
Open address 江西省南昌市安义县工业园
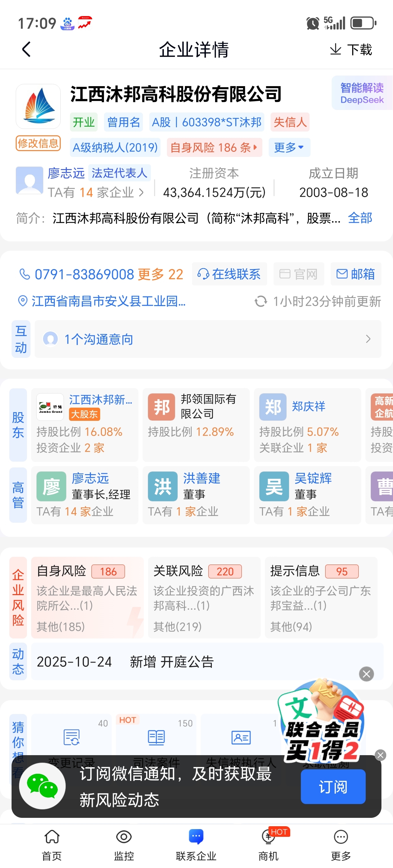pos(108,301)
